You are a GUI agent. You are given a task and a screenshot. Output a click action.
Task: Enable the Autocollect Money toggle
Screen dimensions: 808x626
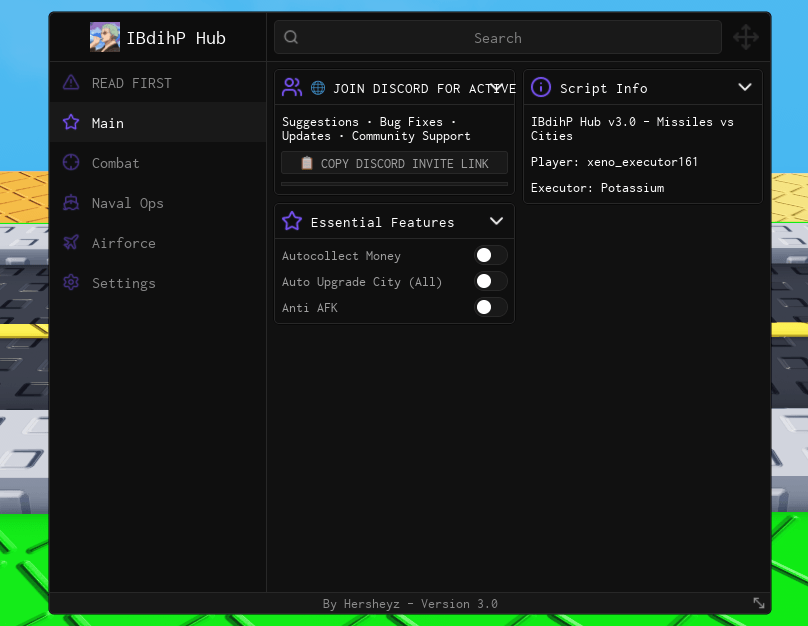pos(491,255)
